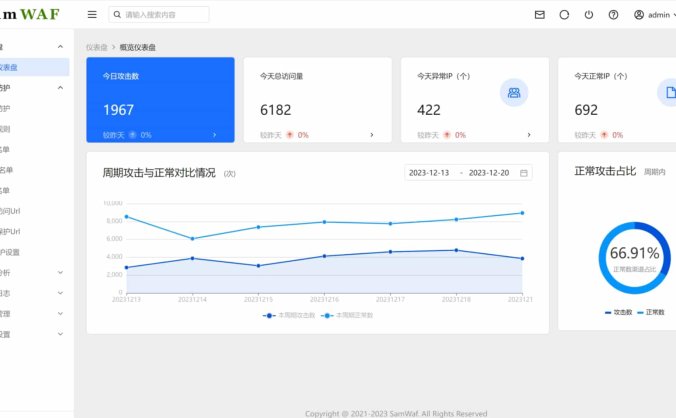Collapse the top sidebar group chevron
This screenshot has width=676, height=418.
click(x=60, y=47)
